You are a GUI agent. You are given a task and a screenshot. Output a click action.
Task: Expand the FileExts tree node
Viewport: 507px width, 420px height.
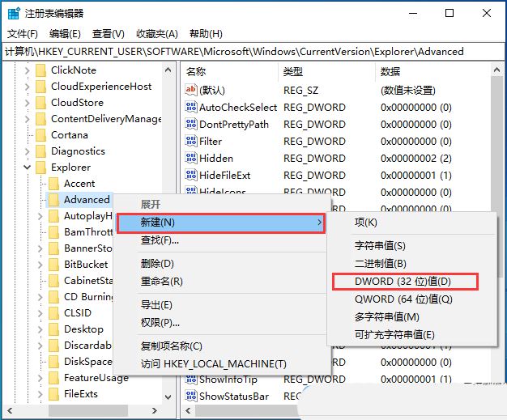40,394
